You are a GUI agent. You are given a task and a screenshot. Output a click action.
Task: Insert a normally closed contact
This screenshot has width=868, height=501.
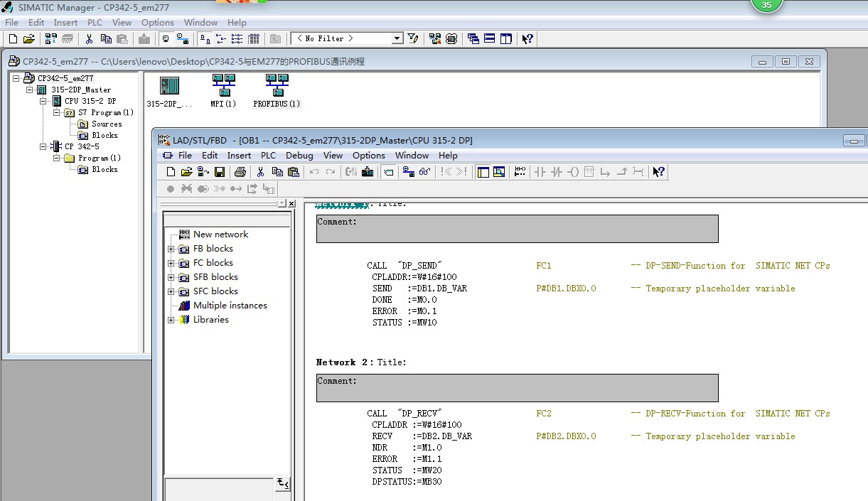pyautogui.click(x=557, y=171)
